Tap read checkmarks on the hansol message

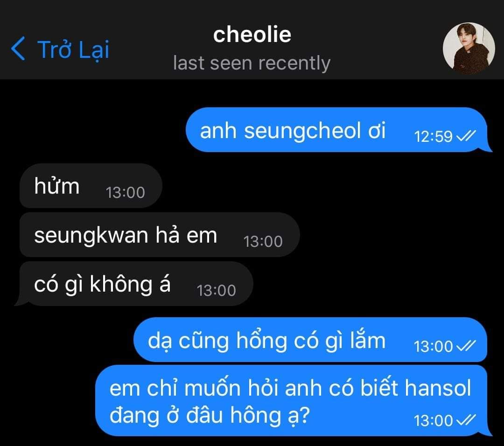tap(466, 420)
